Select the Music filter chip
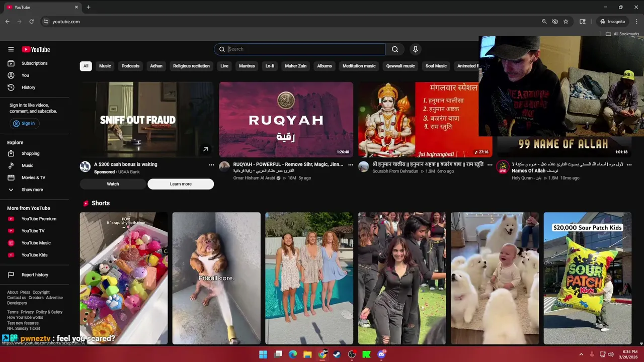The width and height of the screenshot is (644, 362). pyautogui.click(x=105, y=66)
